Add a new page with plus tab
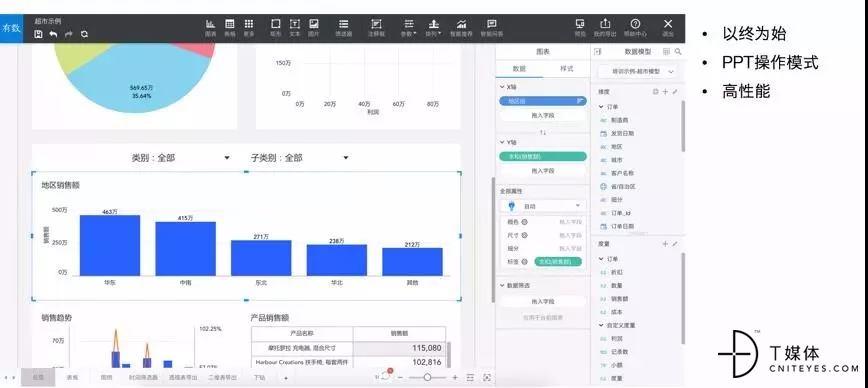This screenshot has width=868, height=388. click(x=286, y=377)
